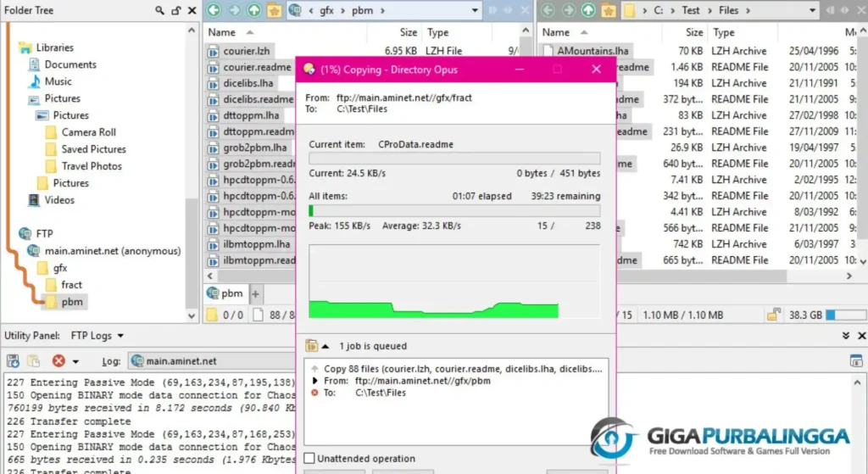This screenshot has height=474, width=868.
Task: Click the FTP site icon in left path bar
Action: (295, 10)
